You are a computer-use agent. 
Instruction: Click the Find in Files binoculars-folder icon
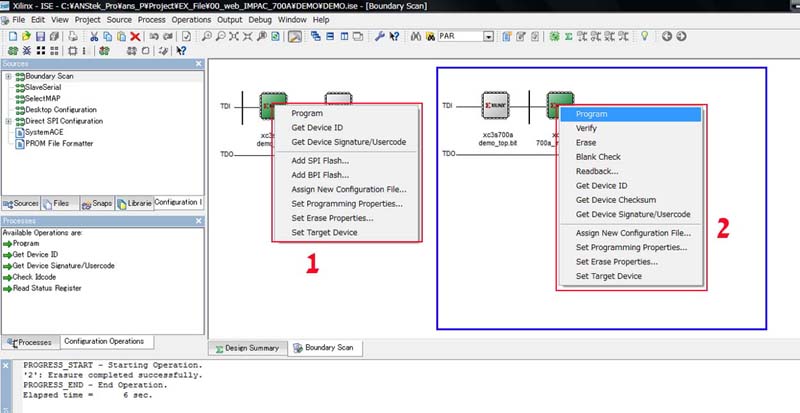430,36
